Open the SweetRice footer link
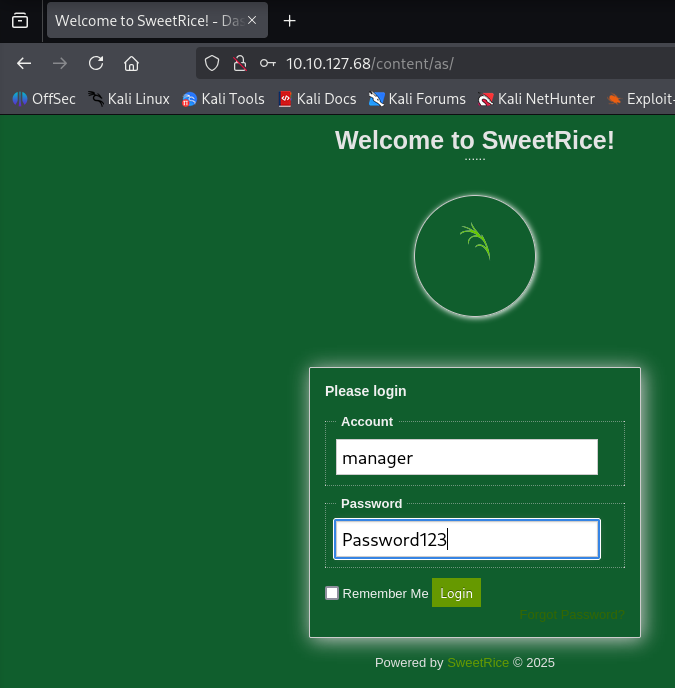The image size is (675, 688). tap(478, 663)
